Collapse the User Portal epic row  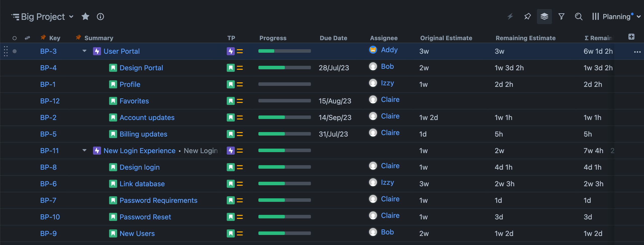84,51
